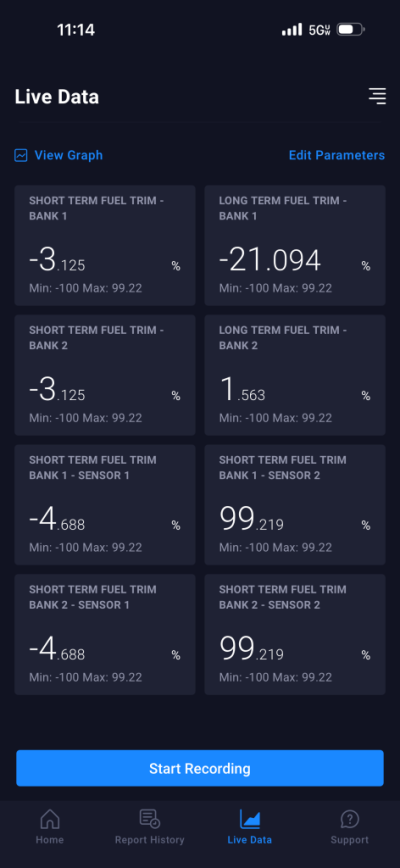Viewport: 400px width, 868px height.
Task: Go to the Home tab label
Action: (50, 840)
